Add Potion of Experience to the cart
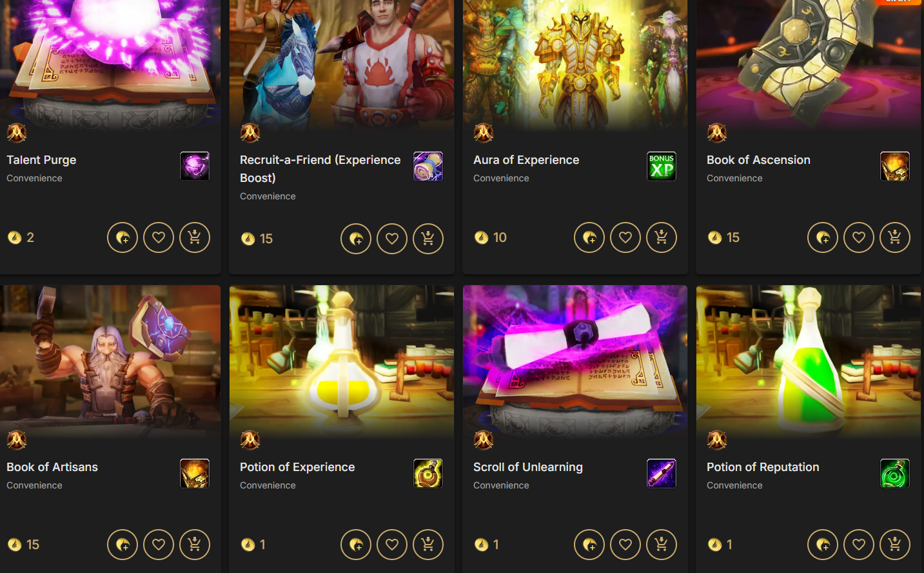The width and height of the screenshot is (924, 573). 428,545
